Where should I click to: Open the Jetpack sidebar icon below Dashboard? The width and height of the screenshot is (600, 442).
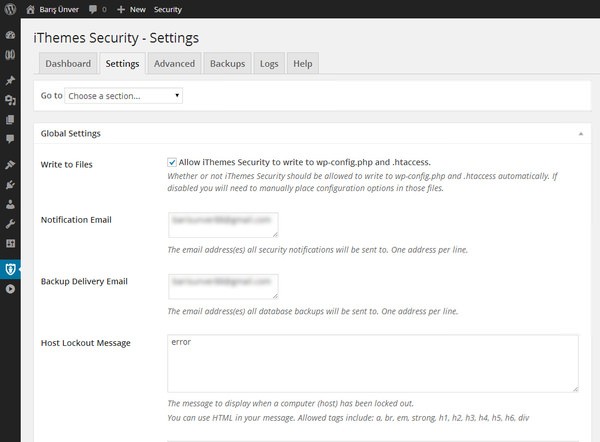pyautogui.click(x=10, y=55)
